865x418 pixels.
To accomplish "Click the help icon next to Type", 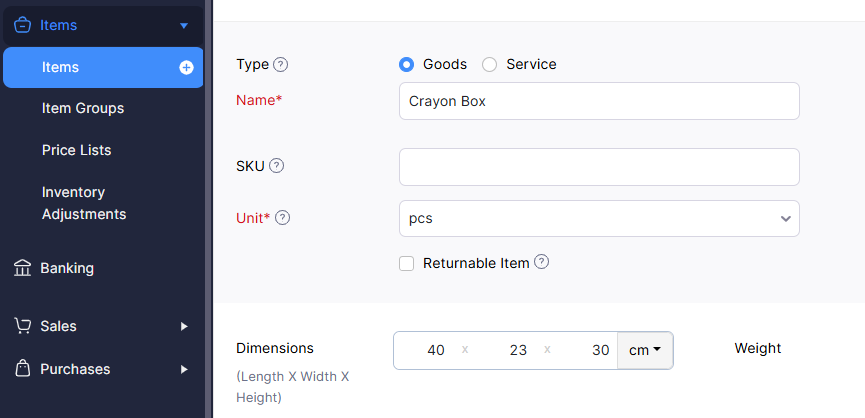I will (281, 64).
